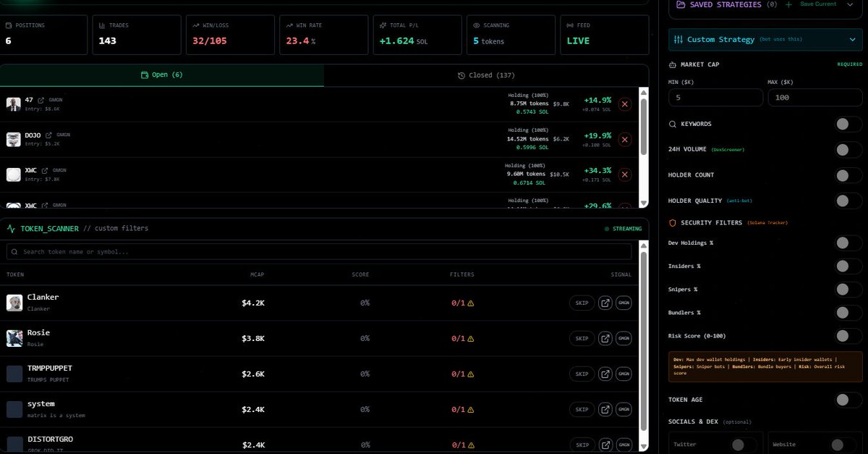Open GMGN link for position 47
The width and height of the screenshot is (868, 454).
tap(55, 100)
